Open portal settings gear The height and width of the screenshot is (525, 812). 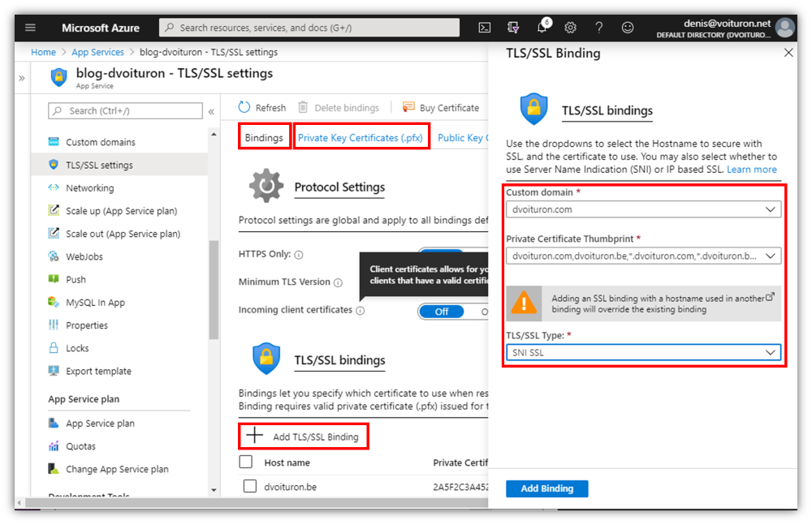tap(570, 28)
